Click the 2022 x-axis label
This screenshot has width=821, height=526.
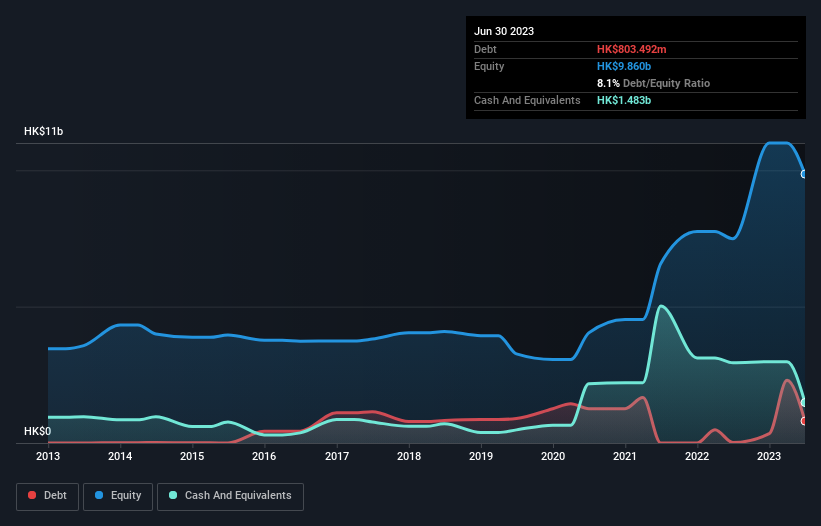[x=697, y=456]
